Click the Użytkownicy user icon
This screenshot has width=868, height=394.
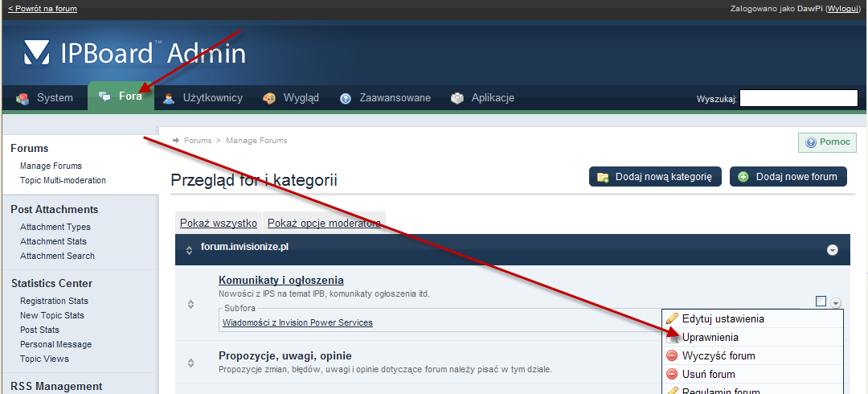(169, 99)
